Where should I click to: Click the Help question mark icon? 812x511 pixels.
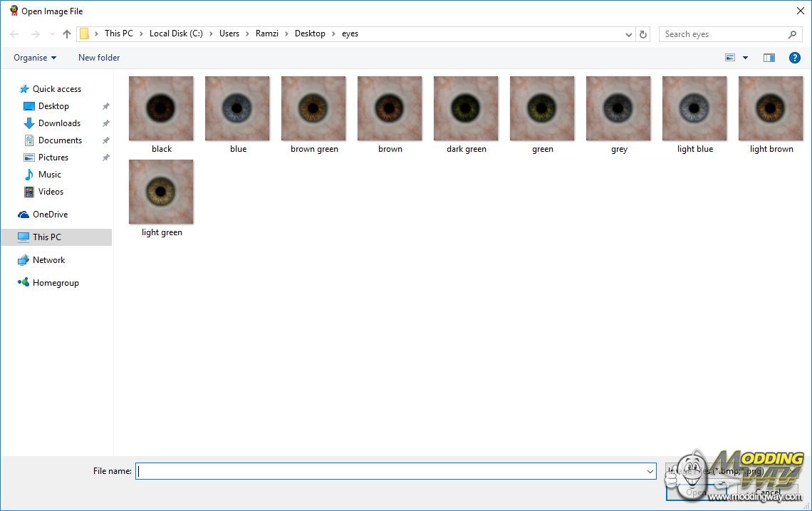click(795, 58)
